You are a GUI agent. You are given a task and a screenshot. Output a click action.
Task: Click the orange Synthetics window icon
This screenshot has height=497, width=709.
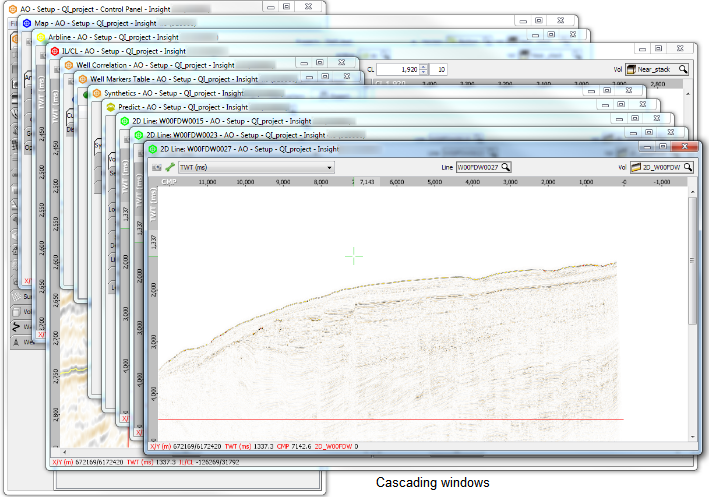97,93
